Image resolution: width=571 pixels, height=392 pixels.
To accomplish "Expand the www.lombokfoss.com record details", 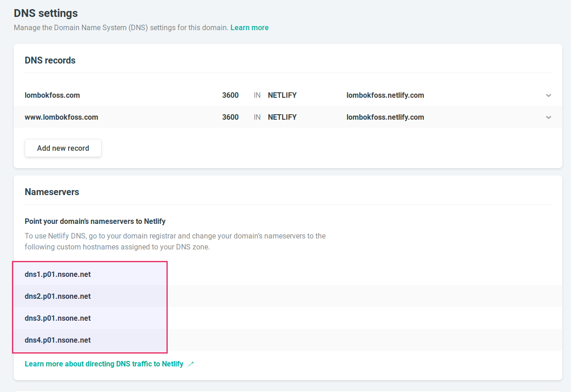I will (x=548, y=117).
